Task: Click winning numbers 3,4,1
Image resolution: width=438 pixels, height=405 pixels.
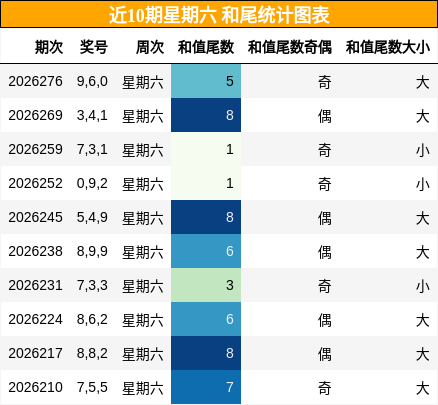Action: tap(92, 116)
